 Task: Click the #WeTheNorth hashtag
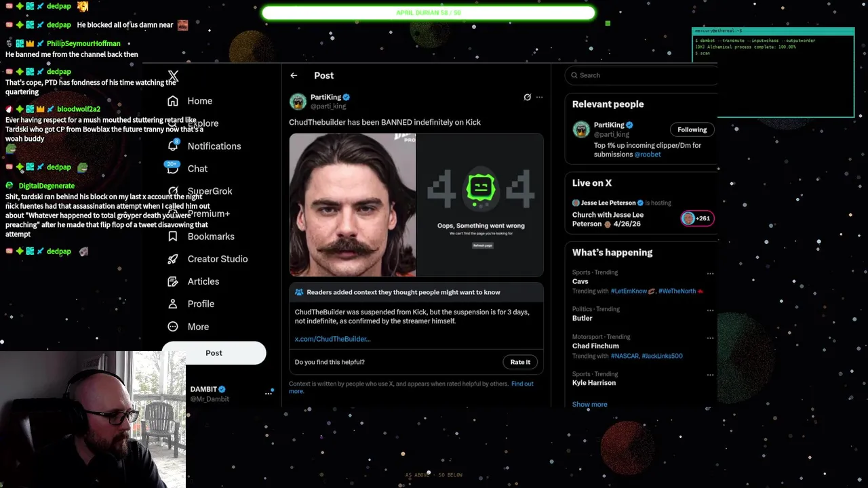(677, 291)
